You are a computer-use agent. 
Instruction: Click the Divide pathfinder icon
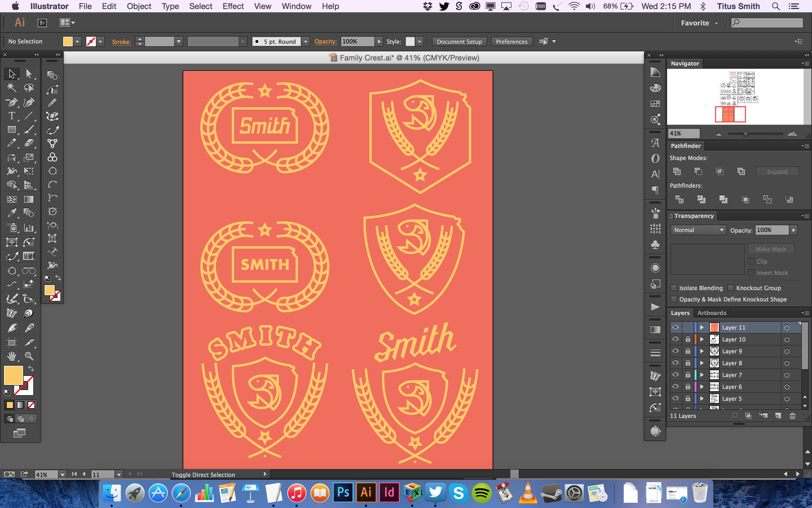tap(679, 199)
